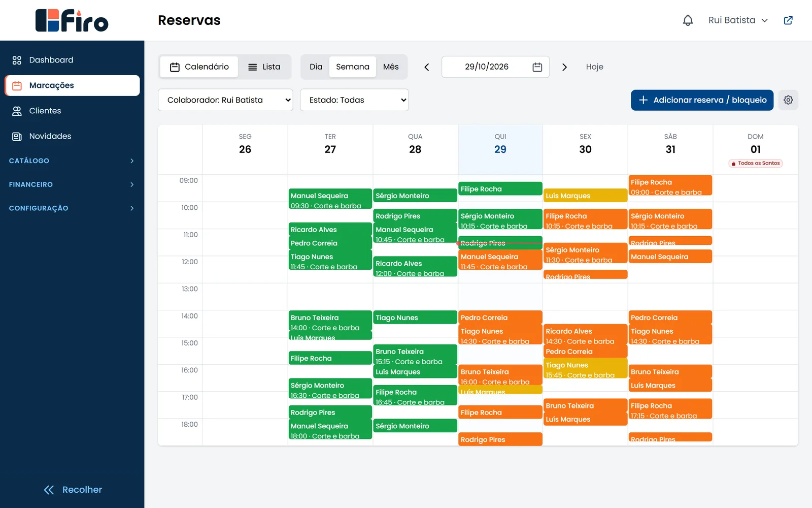812x508 pixels.
Task: Select the Dia view
Action: [316, 67]
